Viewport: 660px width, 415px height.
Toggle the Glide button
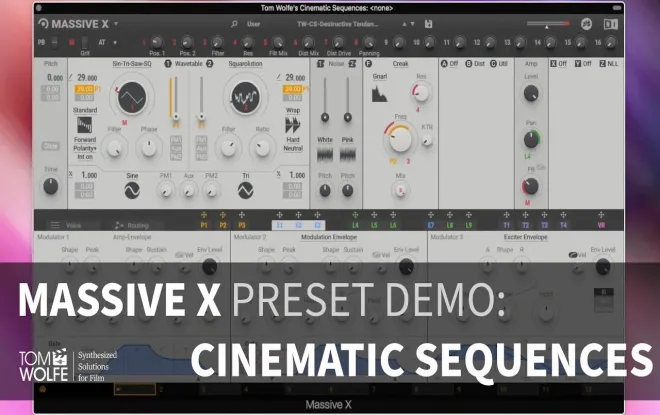coord(51,146)
